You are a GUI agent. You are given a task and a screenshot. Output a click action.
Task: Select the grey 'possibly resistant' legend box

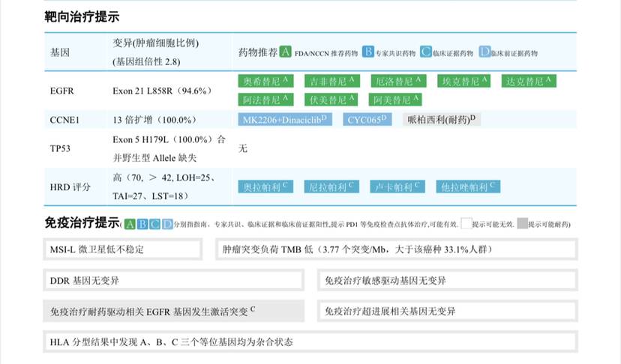[x=521, y=224]
